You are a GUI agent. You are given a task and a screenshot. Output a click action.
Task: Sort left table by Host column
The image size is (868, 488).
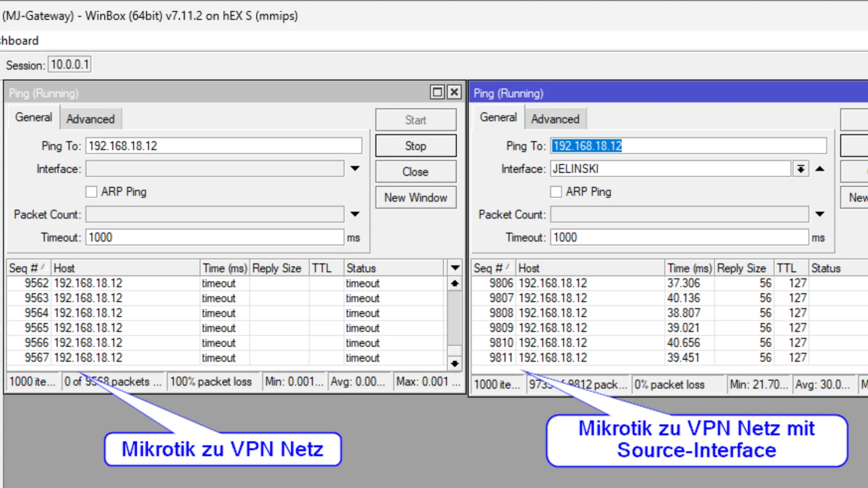coord(125,268)
